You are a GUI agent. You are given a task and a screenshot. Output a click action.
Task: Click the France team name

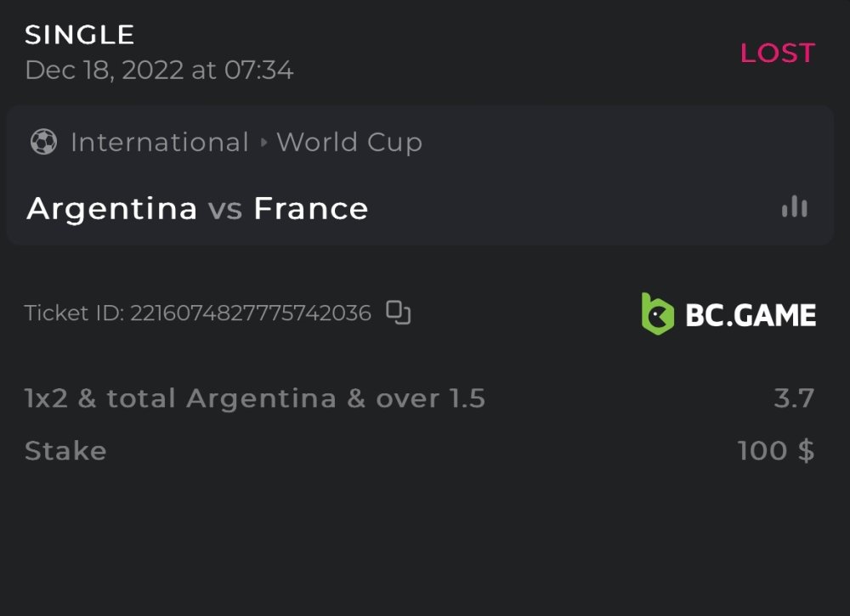click(311, 208)
